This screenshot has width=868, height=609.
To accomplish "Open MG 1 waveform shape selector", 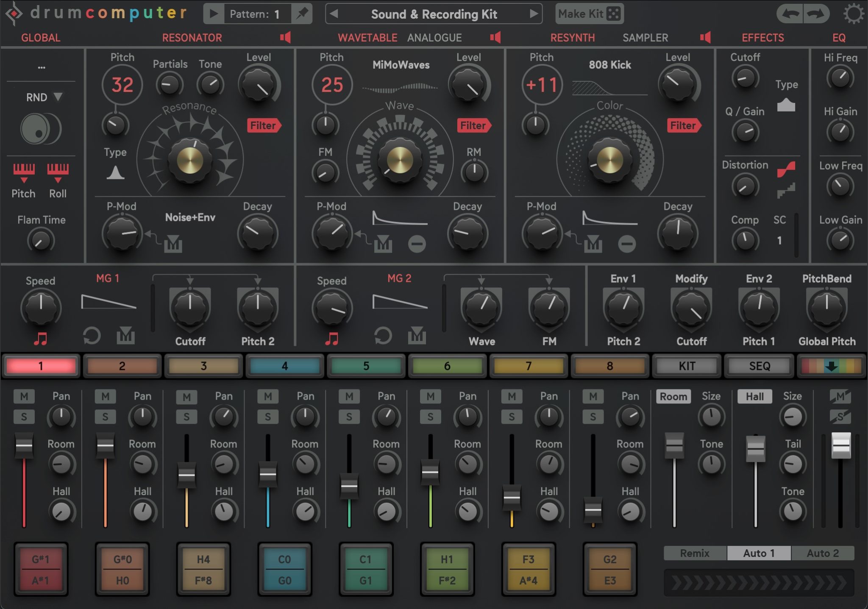I will [109, 302].
